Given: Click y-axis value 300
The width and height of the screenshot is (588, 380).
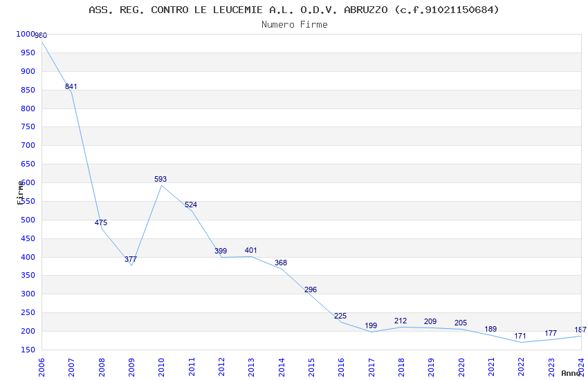Looking at the screenshot, I should point(28,294).
